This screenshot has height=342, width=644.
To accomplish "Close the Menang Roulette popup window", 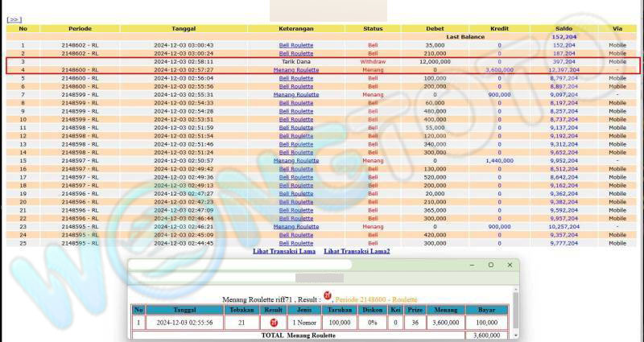I will [510, 265].
